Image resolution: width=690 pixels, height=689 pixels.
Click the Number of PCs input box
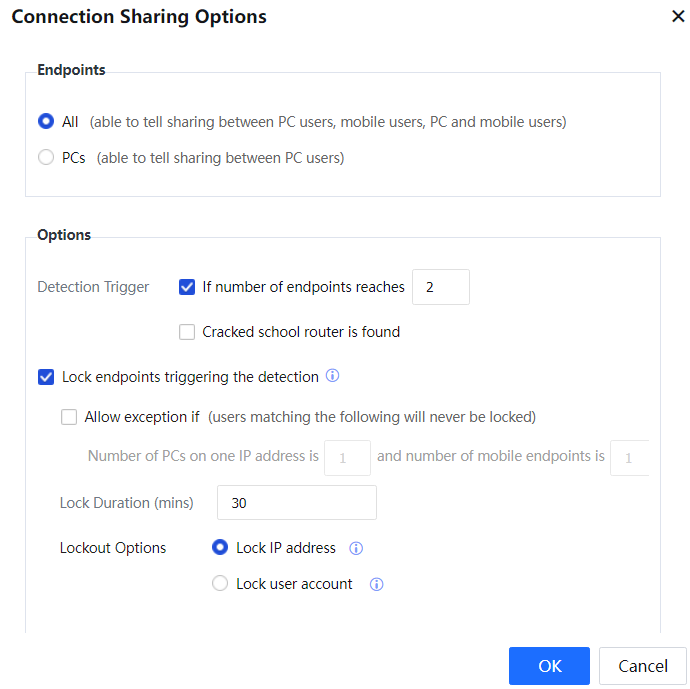[347, 457]
